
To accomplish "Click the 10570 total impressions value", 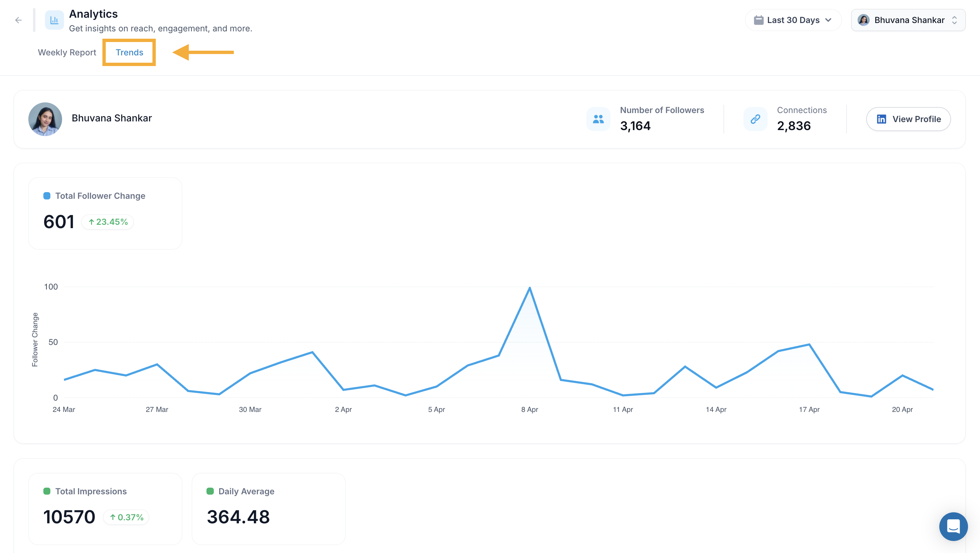I will click(69, 517).
